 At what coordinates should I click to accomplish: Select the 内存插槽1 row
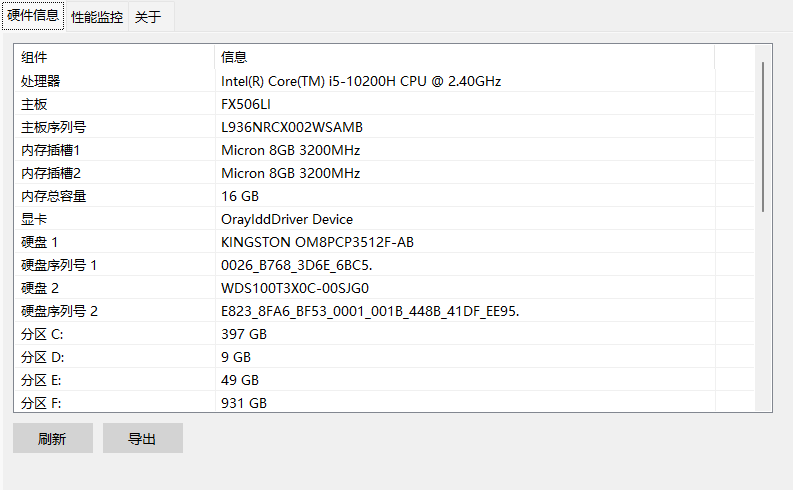coord(384,150)
